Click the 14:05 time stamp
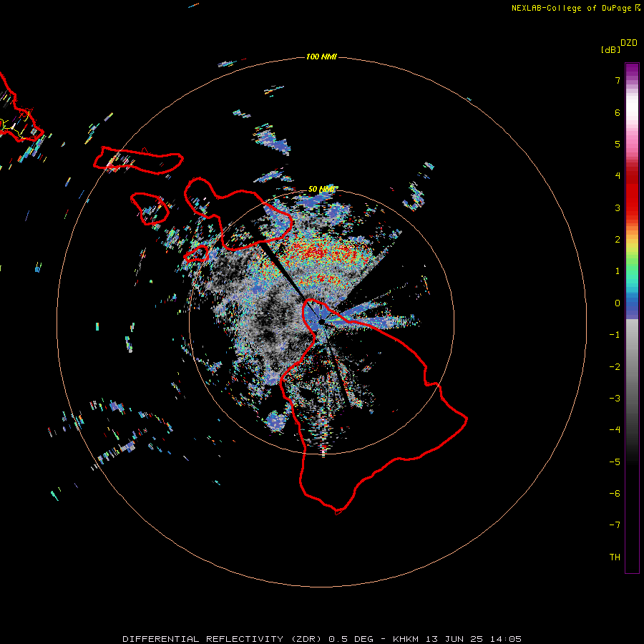644x644 pixels. click(506, 639)
